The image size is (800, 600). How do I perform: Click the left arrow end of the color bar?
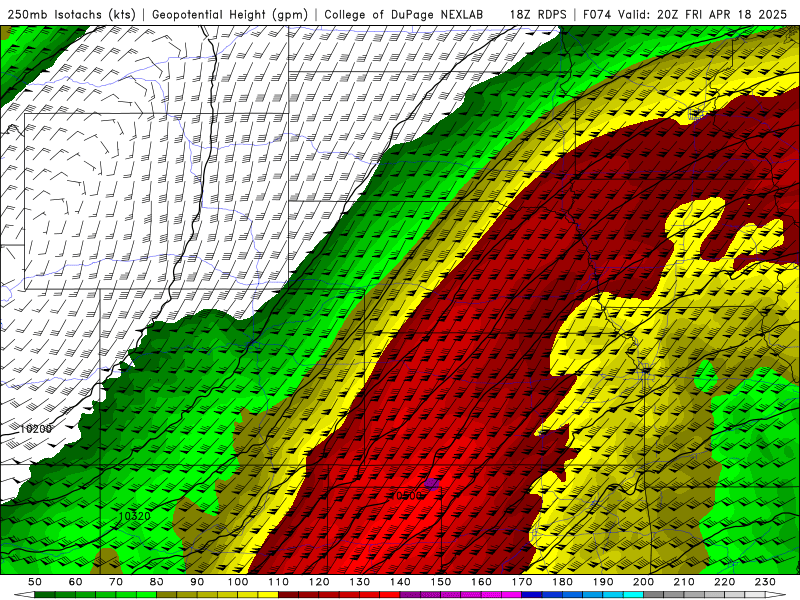(x=24, y=594)
